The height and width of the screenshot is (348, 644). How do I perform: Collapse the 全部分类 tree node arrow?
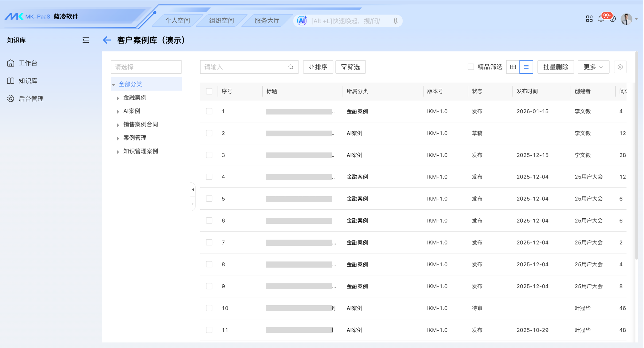pyautogui.click(x=113, y=85)
